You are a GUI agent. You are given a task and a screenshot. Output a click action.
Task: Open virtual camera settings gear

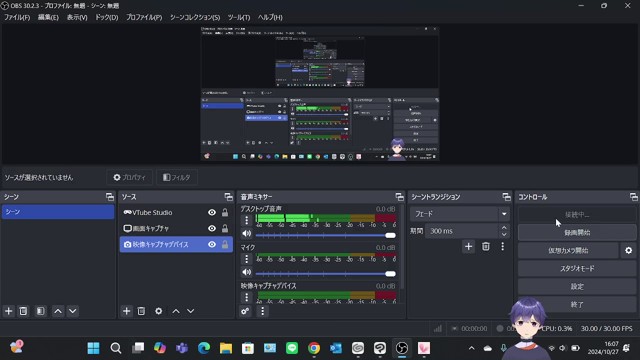pyautogui.click(x=629, y=251)
